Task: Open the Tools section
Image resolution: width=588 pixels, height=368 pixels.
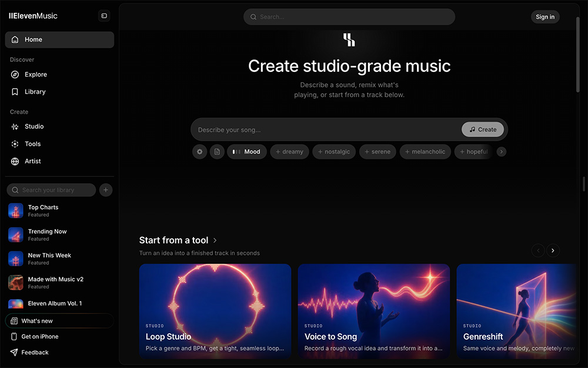Action: [59, 144]
